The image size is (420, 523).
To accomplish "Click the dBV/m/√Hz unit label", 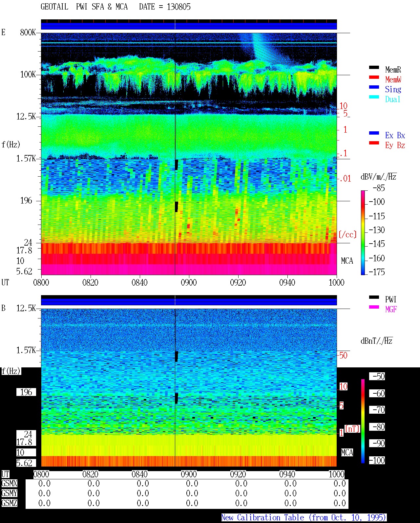I will tap(378, 177).
